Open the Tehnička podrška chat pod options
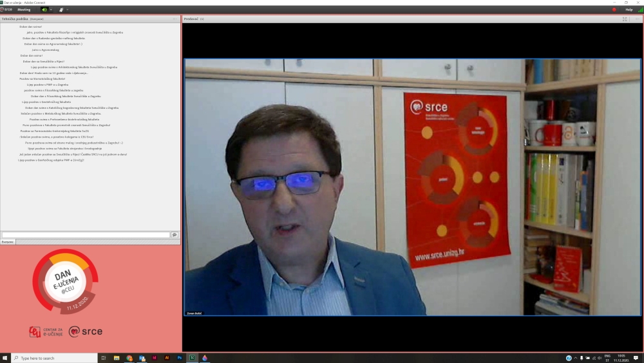Image resolution: width=644 pixels, height=363 pixels. click(x=175, y=19)
